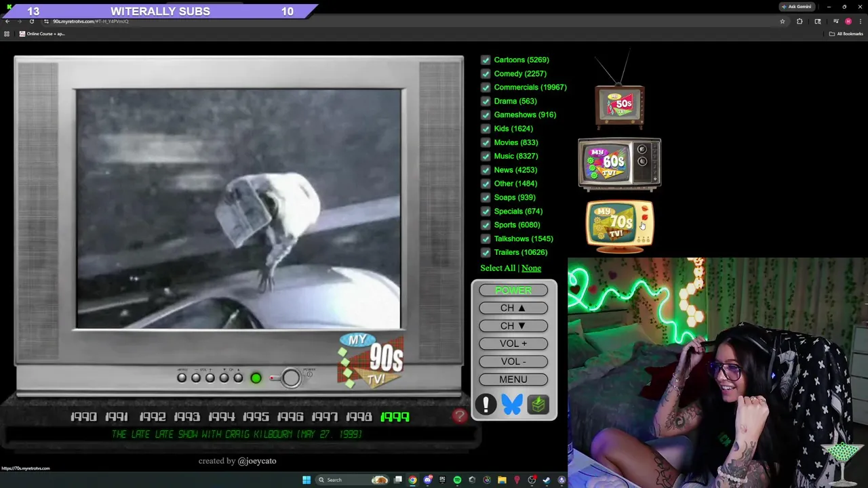Open the All Bookmarks folder
The width and height of the screenshot is (868, 488).
(x=846, y=34)
